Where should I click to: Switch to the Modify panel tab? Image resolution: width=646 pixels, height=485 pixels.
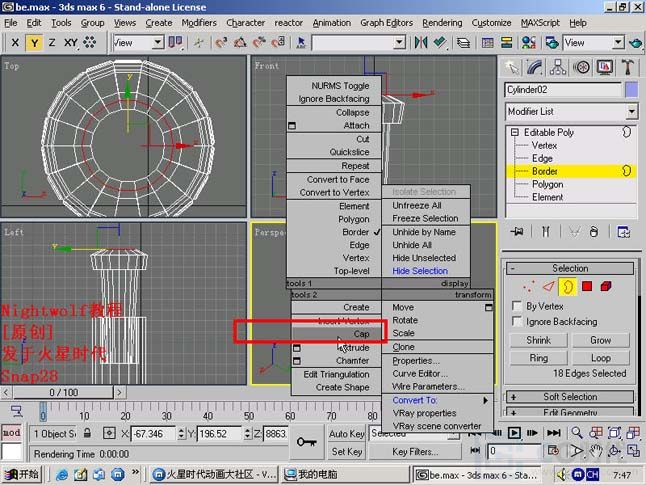pyautogui.click(x=535, y=67)
